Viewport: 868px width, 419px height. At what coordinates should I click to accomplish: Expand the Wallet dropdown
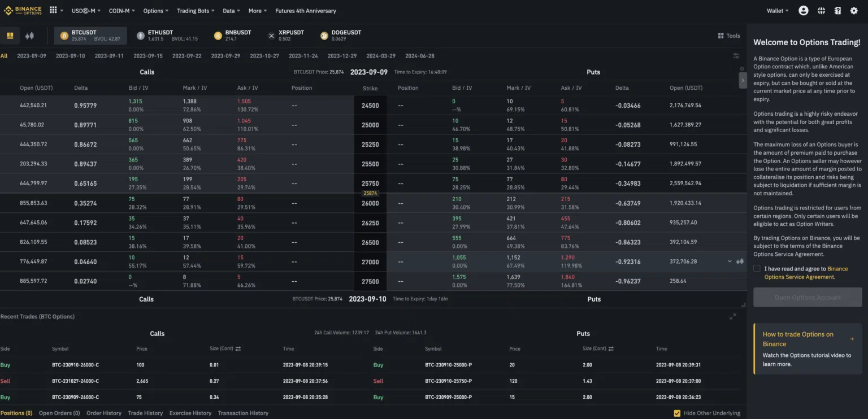tap(778, 11)
